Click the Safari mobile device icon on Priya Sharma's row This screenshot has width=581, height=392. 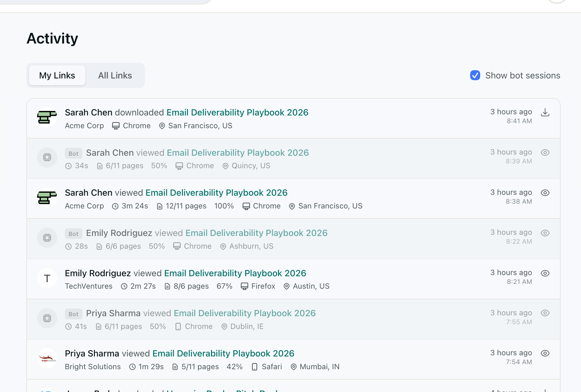click(254, 367)
